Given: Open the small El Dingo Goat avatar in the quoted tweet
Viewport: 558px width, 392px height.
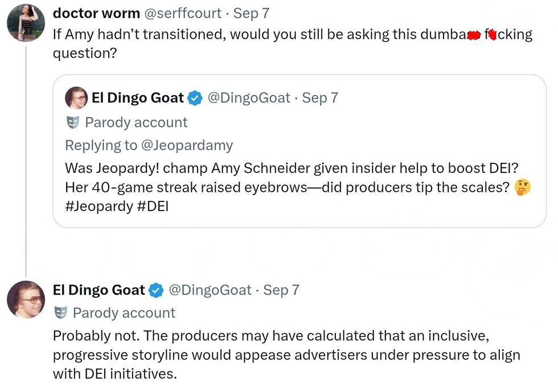Looking at the screenshot, I should (76, 98).
